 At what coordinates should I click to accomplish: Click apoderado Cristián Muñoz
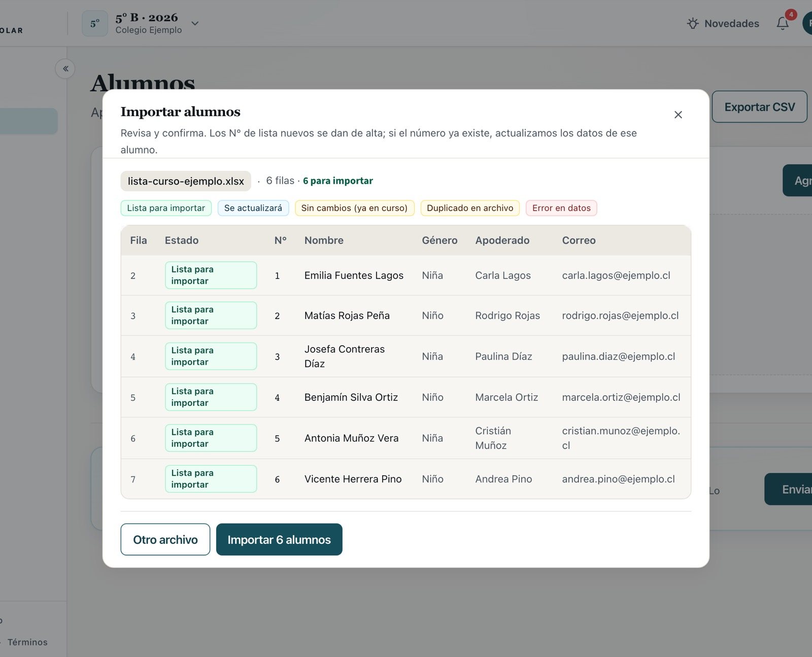pos(493,438)
